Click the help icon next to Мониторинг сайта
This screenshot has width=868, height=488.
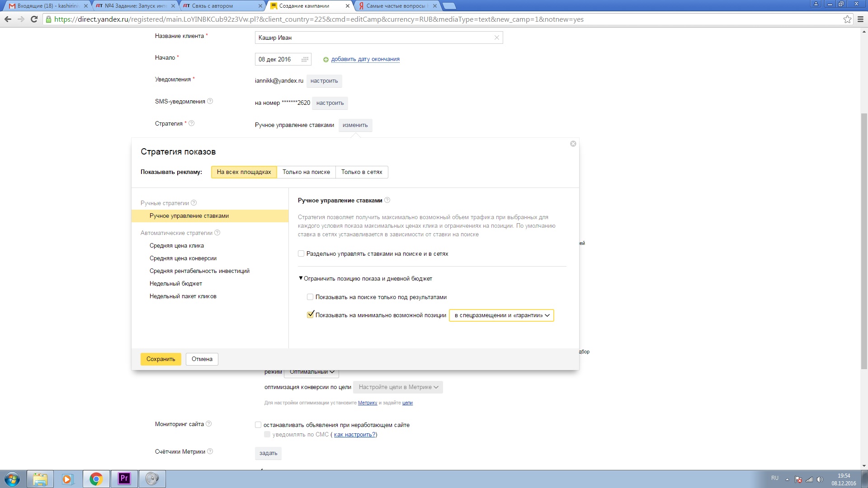[x=208, y=424]
